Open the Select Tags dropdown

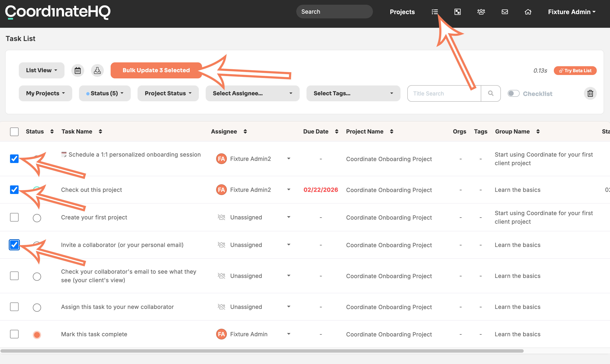tap(353, 93)
